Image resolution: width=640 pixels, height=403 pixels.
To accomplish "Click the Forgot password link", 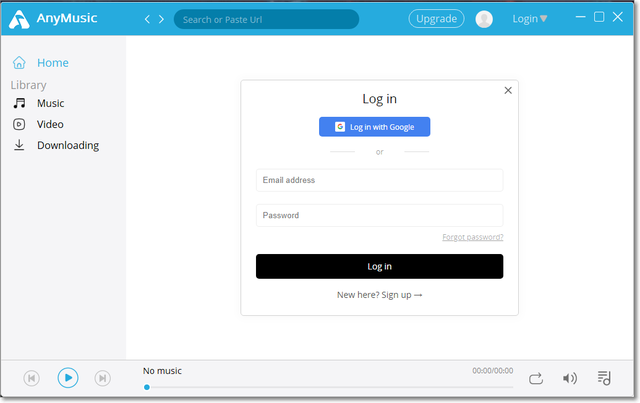I will (x=472, y=237).
